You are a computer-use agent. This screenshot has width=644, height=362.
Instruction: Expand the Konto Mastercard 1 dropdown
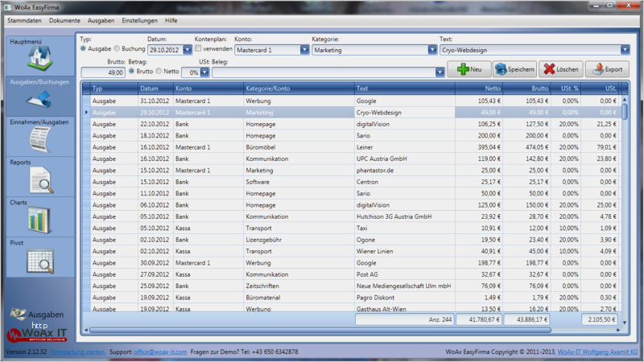(x=304, y=50)
